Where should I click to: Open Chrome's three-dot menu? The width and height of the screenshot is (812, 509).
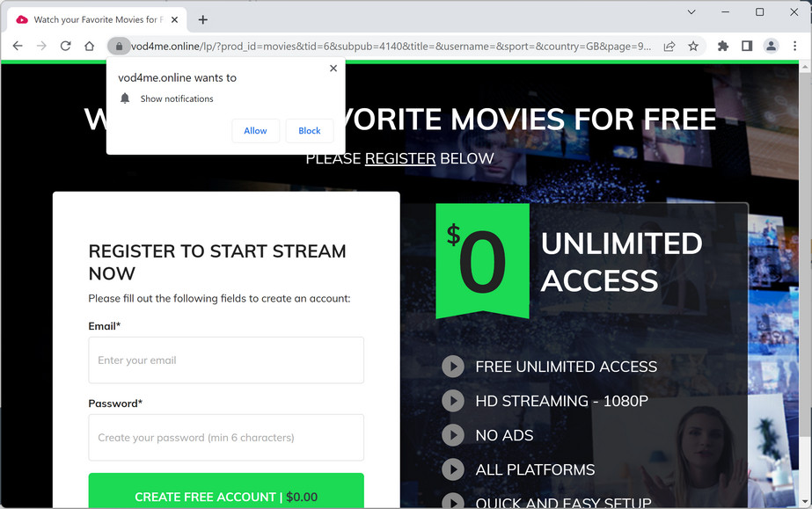coord(794,46)
